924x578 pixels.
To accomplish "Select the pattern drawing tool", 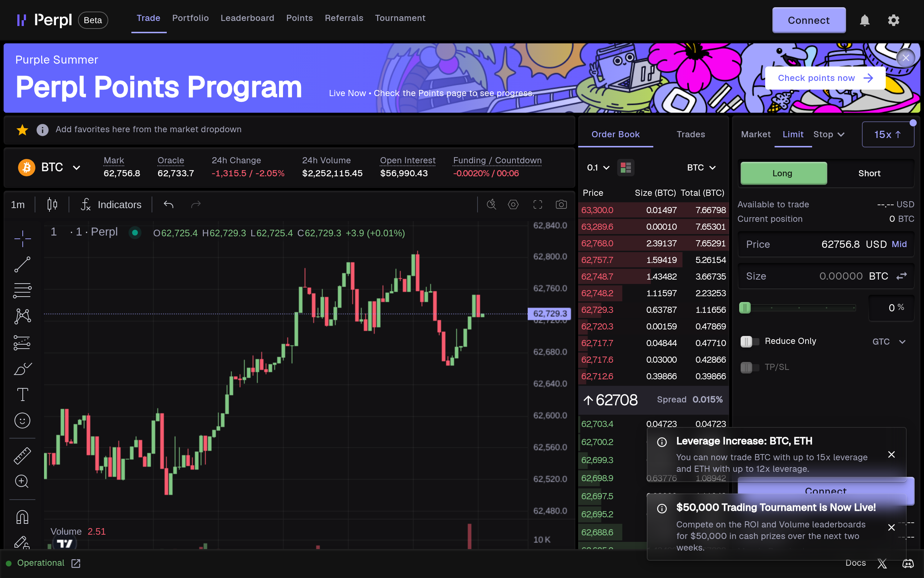I will click(22, 316).
